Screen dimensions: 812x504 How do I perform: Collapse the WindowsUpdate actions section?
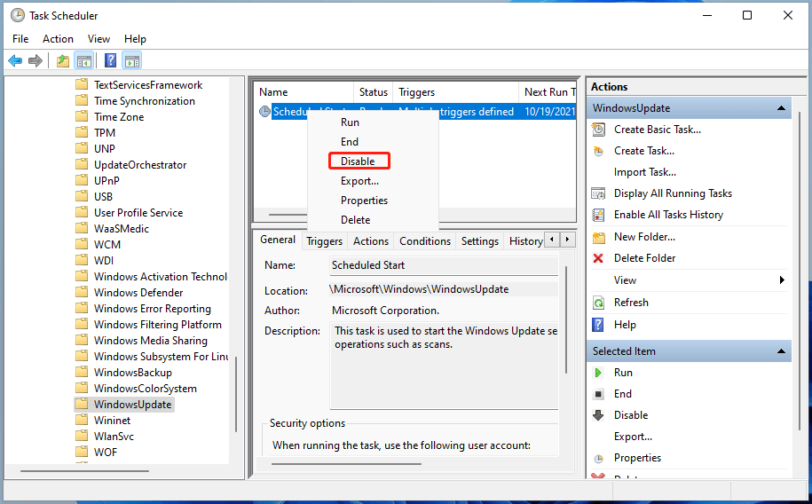[782, 108]
